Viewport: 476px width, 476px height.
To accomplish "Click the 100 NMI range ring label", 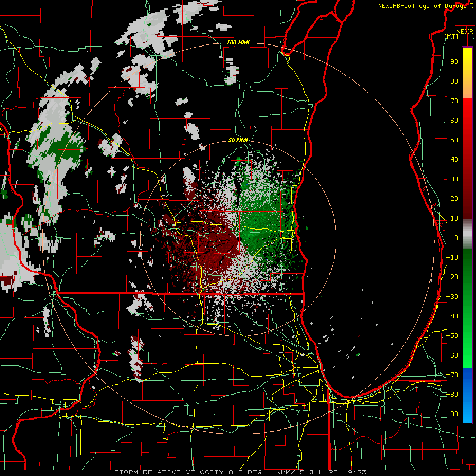I will point(238,42).
